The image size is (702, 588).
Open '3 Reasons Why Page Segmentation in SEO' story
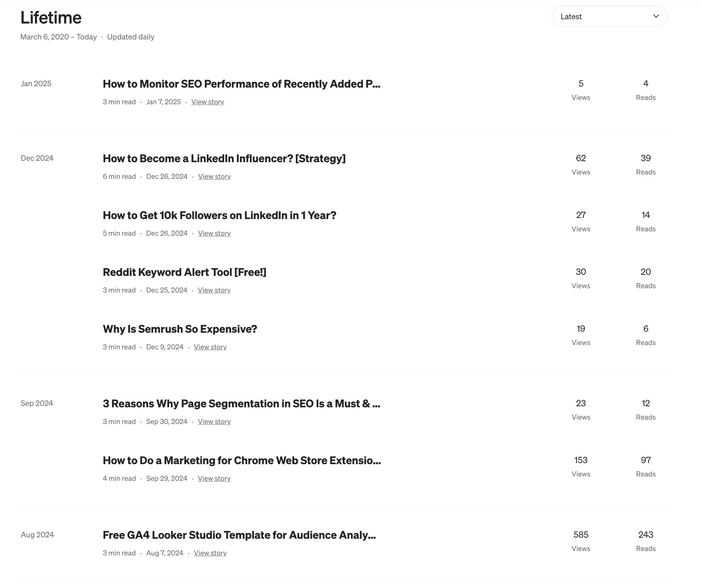(242, 404)
